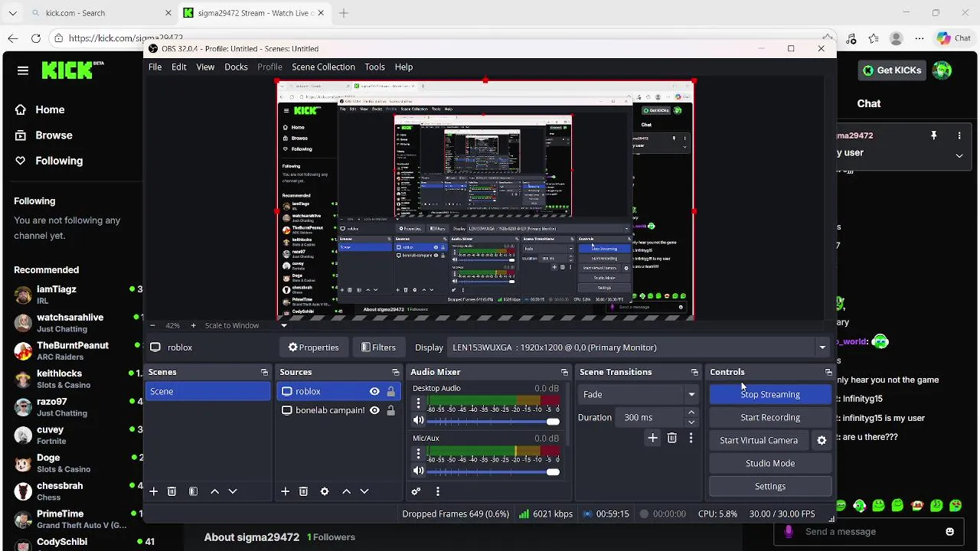
Task: Toggle Studio Mode
Action: click(x=770, y=463)
